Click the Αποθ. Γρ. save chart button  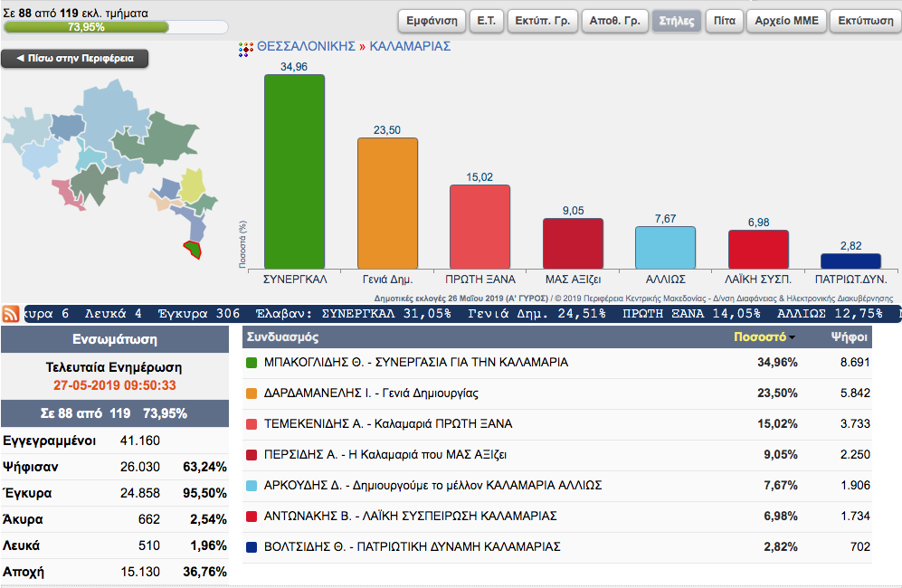[612, 20]
